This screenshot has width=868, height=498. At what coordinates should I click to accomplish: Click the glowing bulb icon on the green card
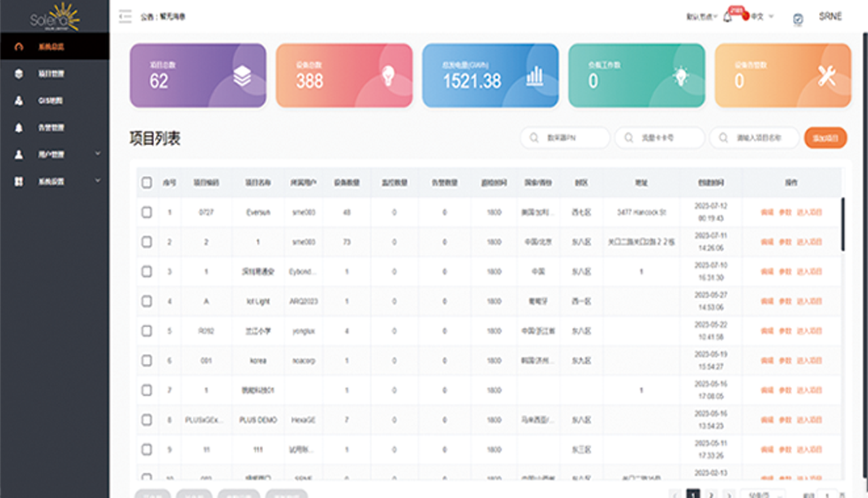point(681,76)
